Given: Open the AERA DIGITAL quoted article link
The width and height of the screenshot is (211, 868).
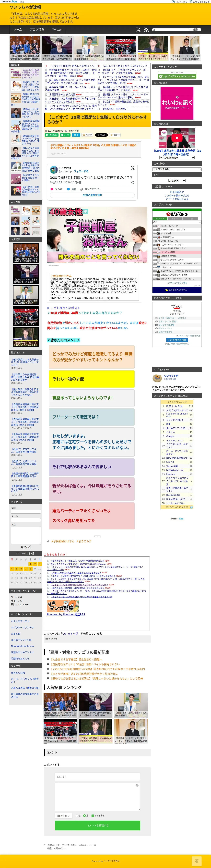Looking at the screenshot, I should pyautogui.click(x=94, y=147).
